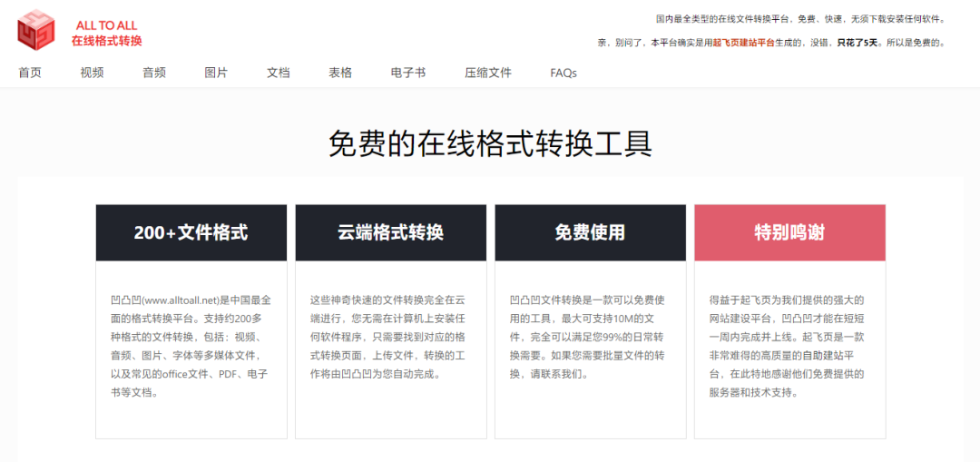Open the 视频 video menu item
This screenshot has width=980, height=462.
[92, 73]
